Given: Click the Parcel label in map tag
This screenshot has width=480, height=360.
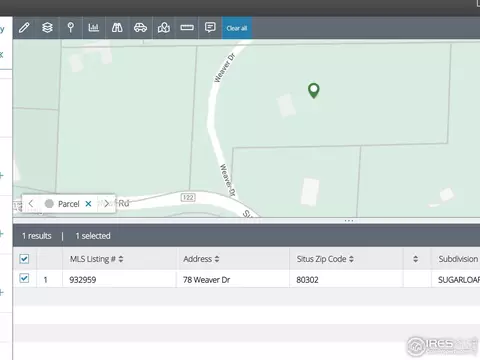Looking at the screenshot, I should pos(68,204).
